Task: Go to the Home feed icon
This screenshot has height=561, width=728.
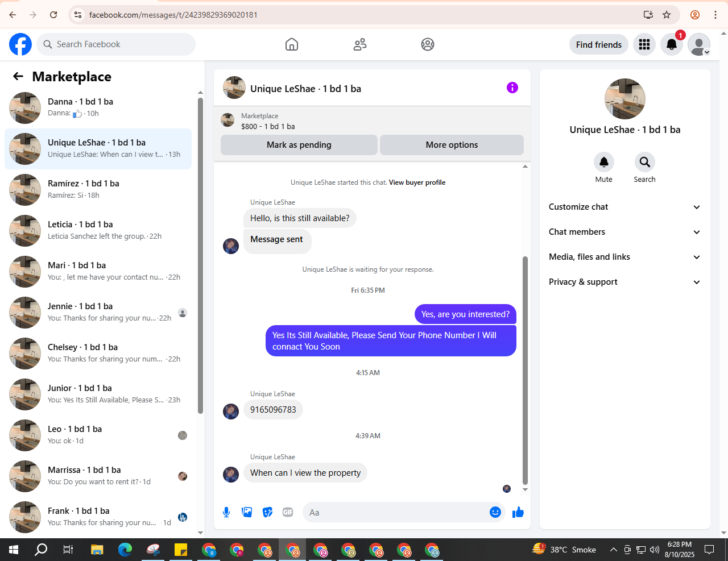Action: 292,44
